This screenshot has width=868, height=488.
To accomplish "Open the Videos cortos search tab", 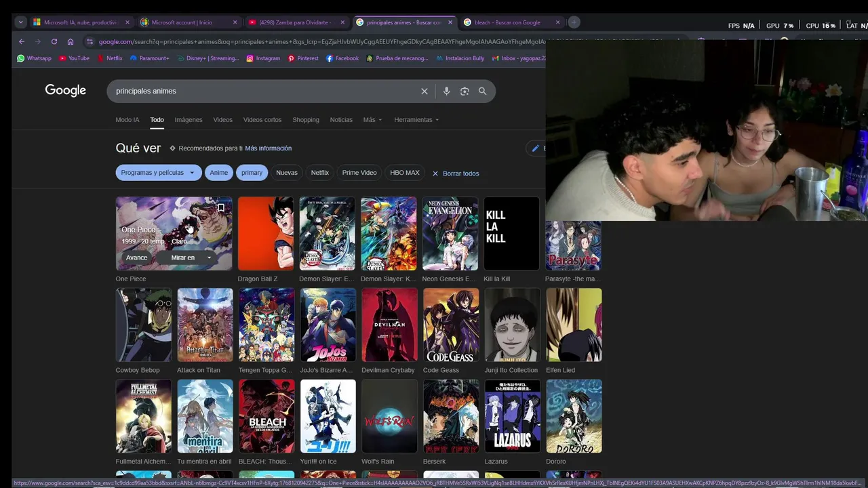I will 262,120.
